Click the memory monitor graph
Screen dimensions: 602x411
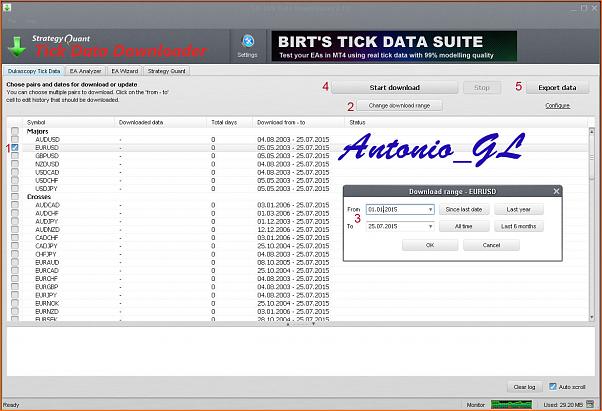tap(511, 404)
